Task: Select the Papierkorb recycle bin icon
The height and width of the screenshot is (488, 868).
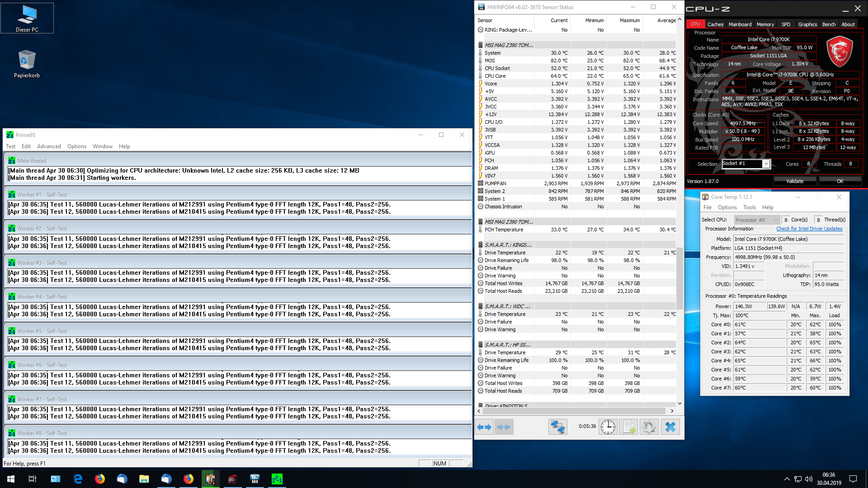Action: pyautogui.click(x=27, y=64)
